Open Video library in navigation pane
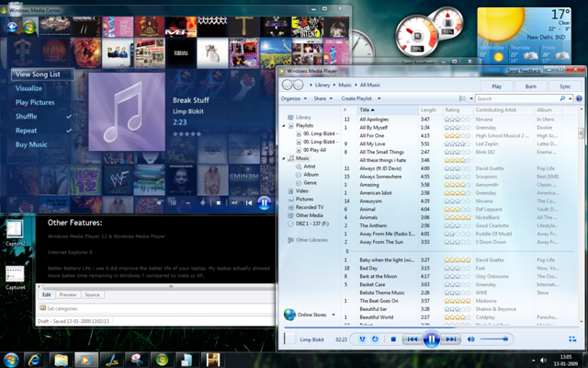This screenshot has width=588, height=368. (302, 190)
